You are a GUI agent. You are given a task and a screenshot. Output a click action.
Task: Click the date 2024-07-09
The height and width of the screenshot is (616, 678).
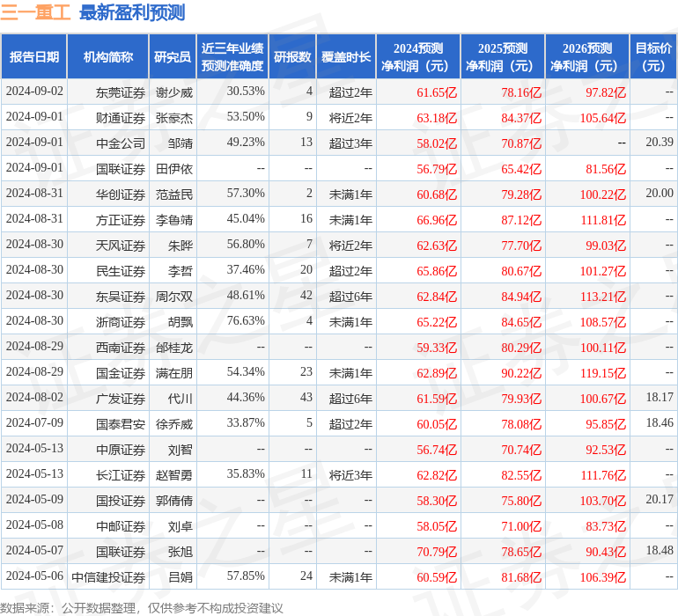(x=34, y=422)
